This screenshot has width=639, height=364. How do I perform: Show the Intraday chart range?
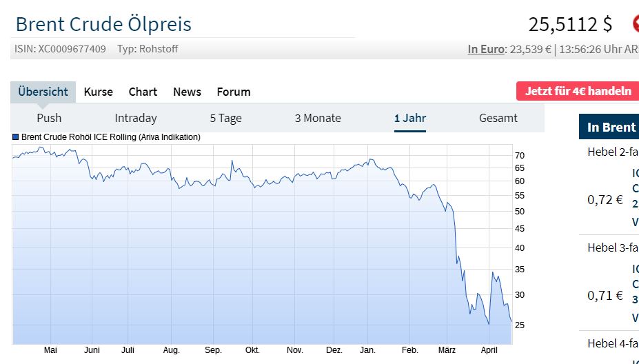(x=136, y=118)
